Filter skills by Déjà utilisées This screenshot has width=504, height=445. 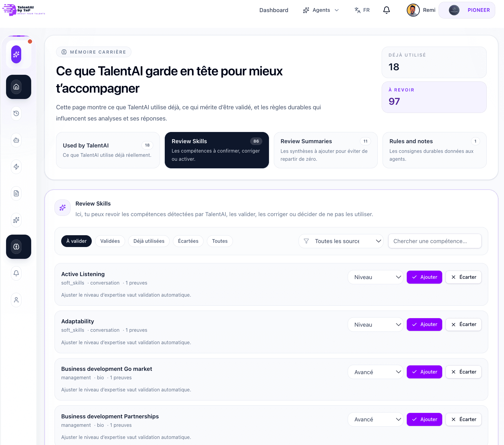tap(149, 241)
